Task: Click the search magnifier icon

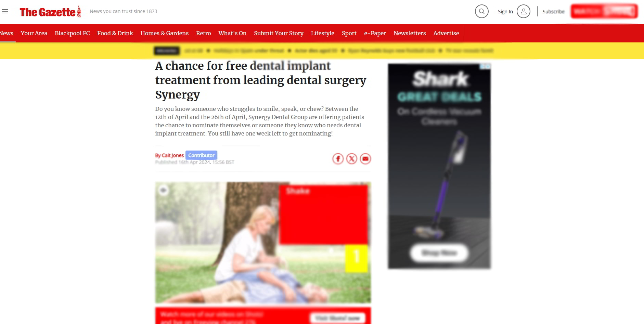Action: [481, 11]
